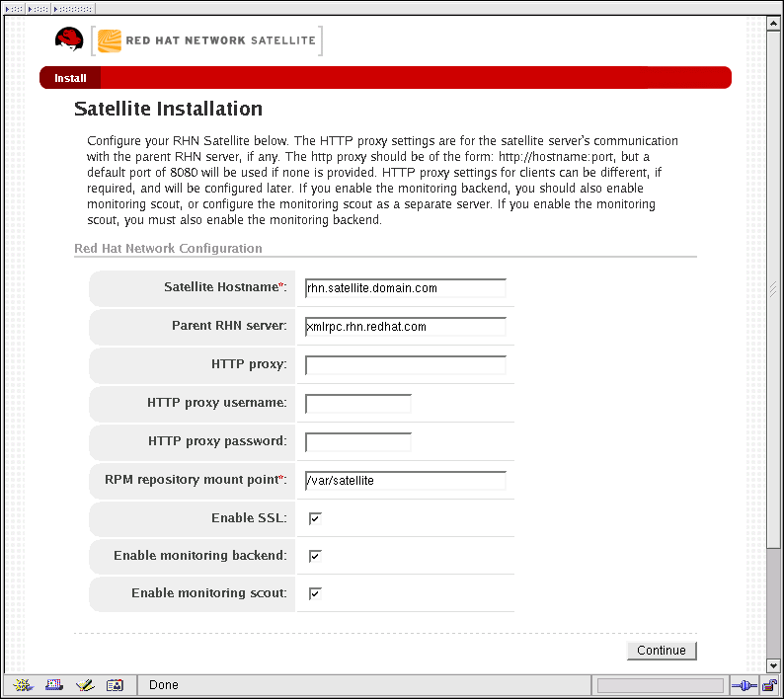The width and height of the screenshot is (784, 699).
Task: Toggle the Enable monitoring scout checkbox
Action: (x=315, y=593)
